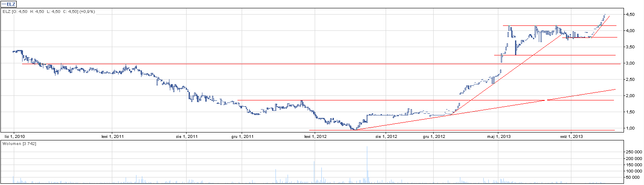644x185 pixels.
Task: Click the 4,50 price axis label
Action: (629, 15)
